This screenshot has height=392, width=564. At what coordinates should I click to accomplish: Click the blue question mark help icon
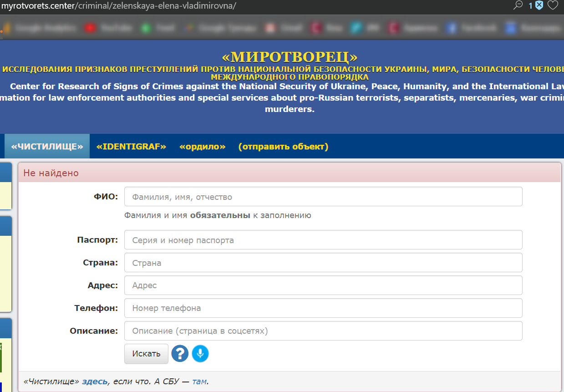(x=180, y=354)
